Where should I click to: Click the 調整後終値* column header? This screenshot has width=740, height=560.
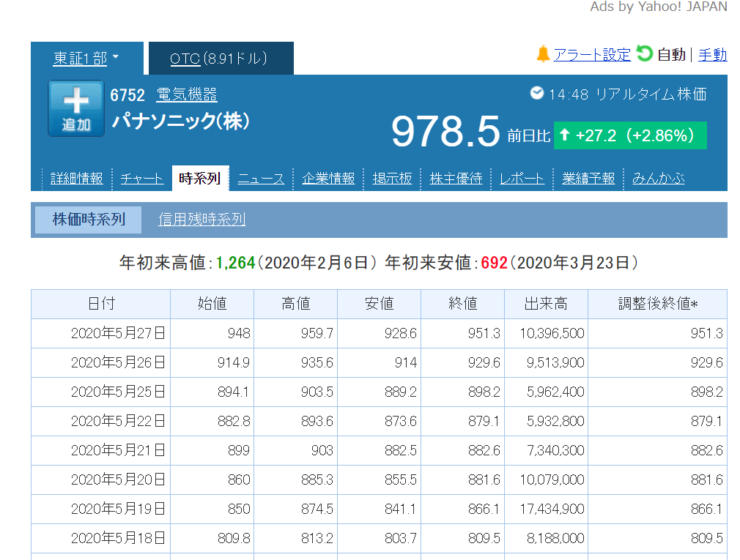658,304
